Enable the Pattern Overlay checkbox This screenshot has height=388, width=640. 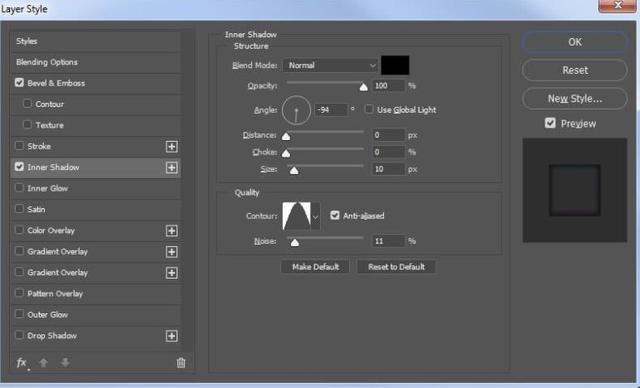coord(19,293)
